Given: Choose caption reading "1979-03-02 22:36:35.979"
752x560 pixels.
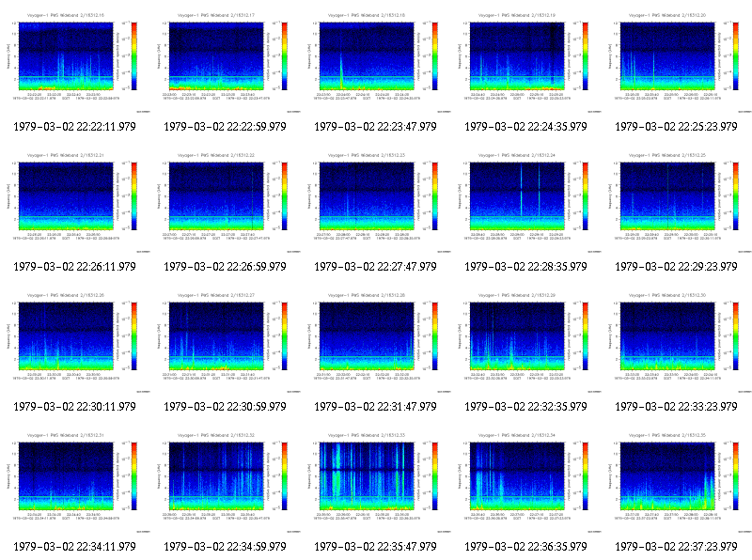Looking at the screenshot, I should click(526, 547).
